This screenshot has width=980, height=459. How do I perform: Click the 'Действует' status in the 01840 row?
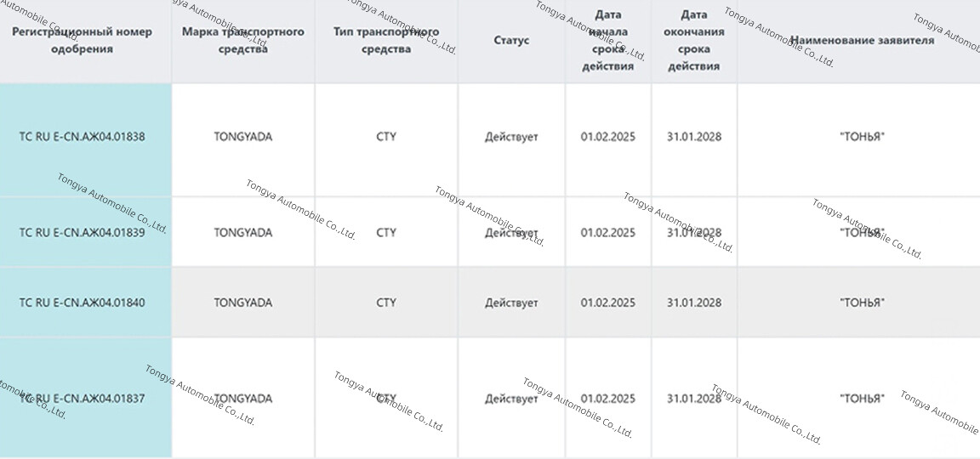511,303
